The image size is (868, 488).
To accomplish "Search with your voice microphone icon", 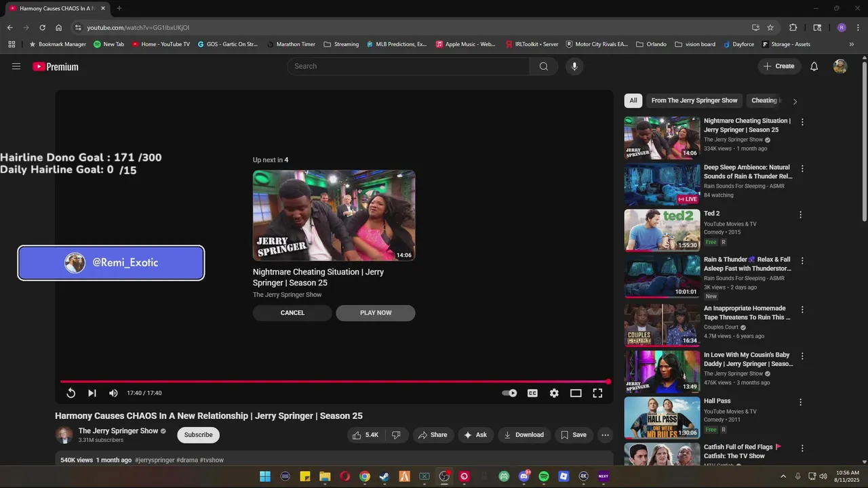I will point(574,66).
